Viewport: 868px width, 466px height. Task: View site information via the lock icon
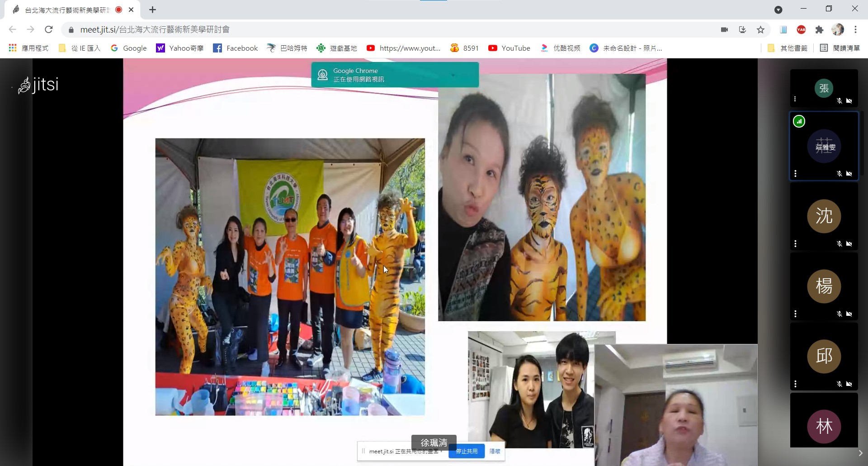71,30
